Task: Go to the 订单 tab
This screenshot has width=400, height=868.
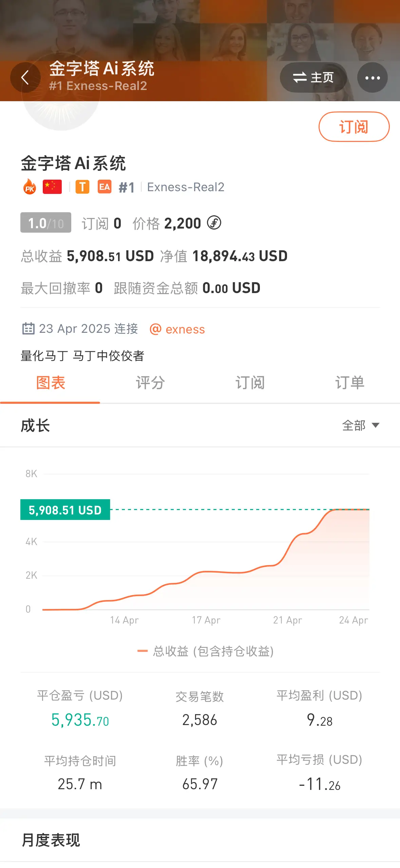Action: tap(350, 383)
